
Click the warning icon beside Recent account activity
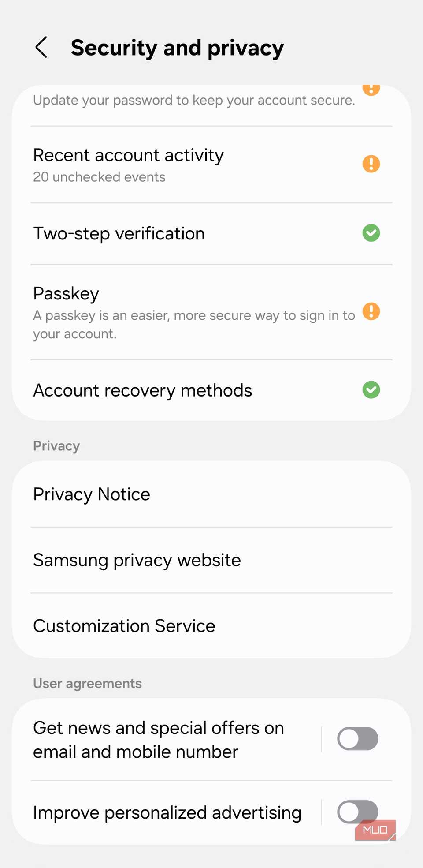point(371,164)
